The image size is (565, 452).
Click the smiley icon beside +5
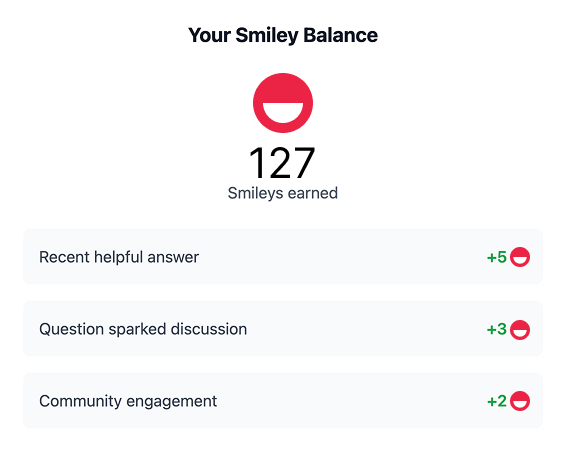pyautogui.click(x=520, y=257)
